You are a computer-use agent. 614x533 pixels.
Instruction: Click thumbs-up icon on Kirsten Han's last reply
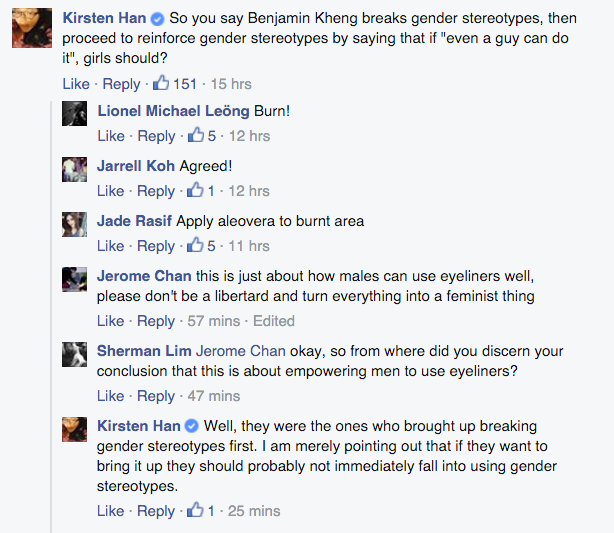point(195,511)
